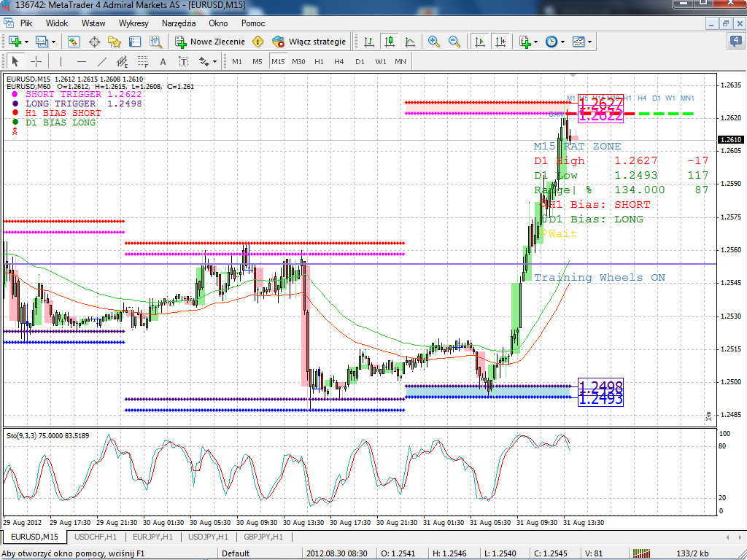Draw a vertical line on chart
747x560 pixels.
click(x=61, y=61)
